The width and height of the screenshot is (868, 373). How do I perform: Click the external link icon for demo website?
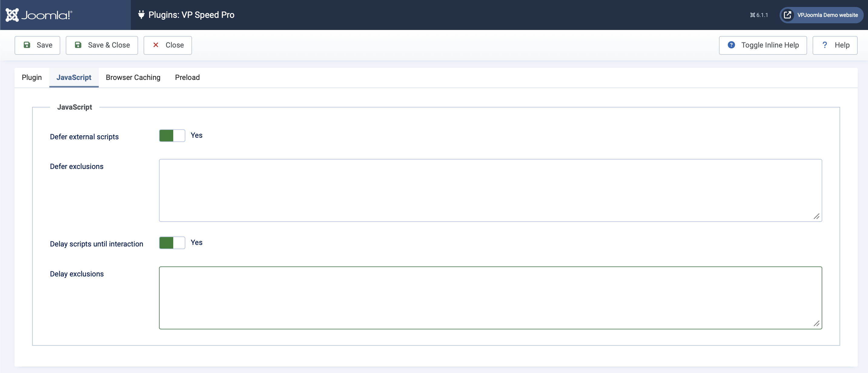point(787,15)
